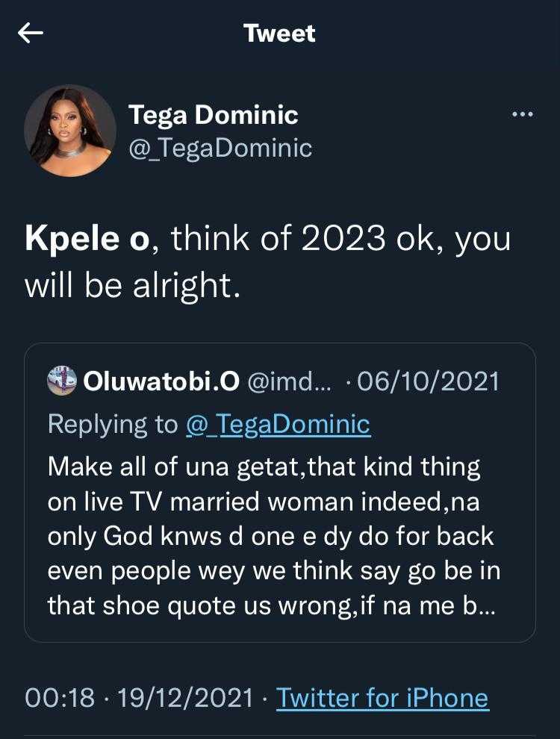
Task: Click the Tweet header title
Action: point(279,34)
